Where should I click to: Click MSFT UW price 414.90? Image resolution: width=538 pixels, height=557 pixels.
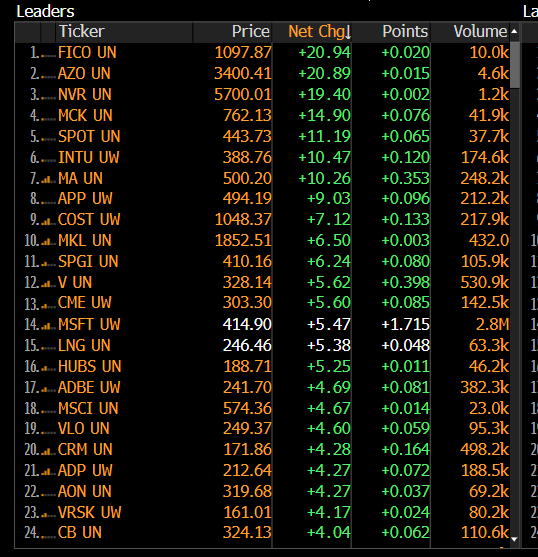247,324
